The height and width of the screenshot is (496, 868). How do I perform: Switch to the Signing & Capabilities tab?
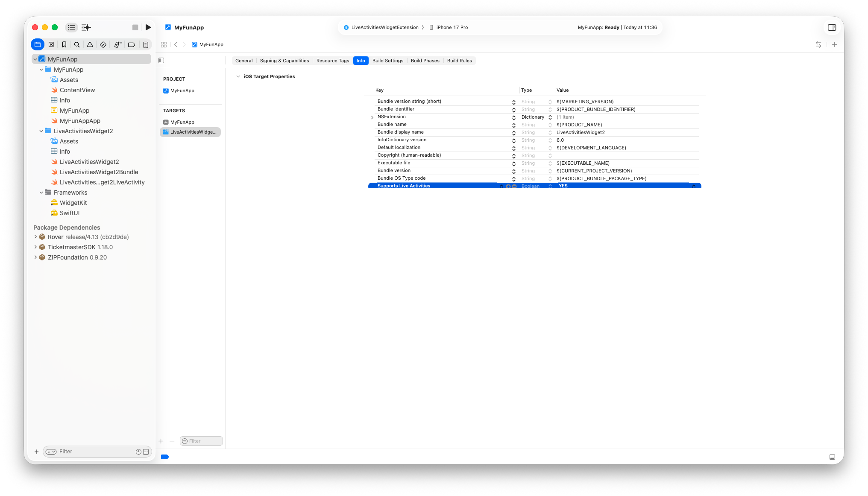(x=284, y=61)
